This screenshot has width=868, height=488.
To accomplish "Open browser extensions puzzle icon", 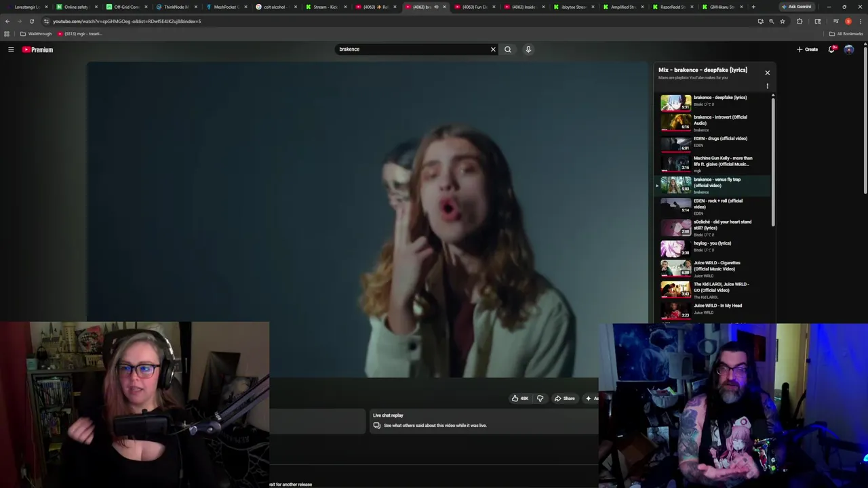I will click(800, 21).
